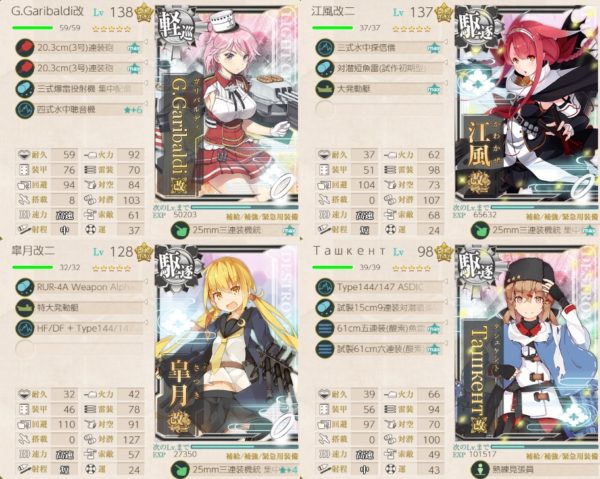
Task: Select the 大発動艇 landing craft icon on 江風改二
Action: 325,89
